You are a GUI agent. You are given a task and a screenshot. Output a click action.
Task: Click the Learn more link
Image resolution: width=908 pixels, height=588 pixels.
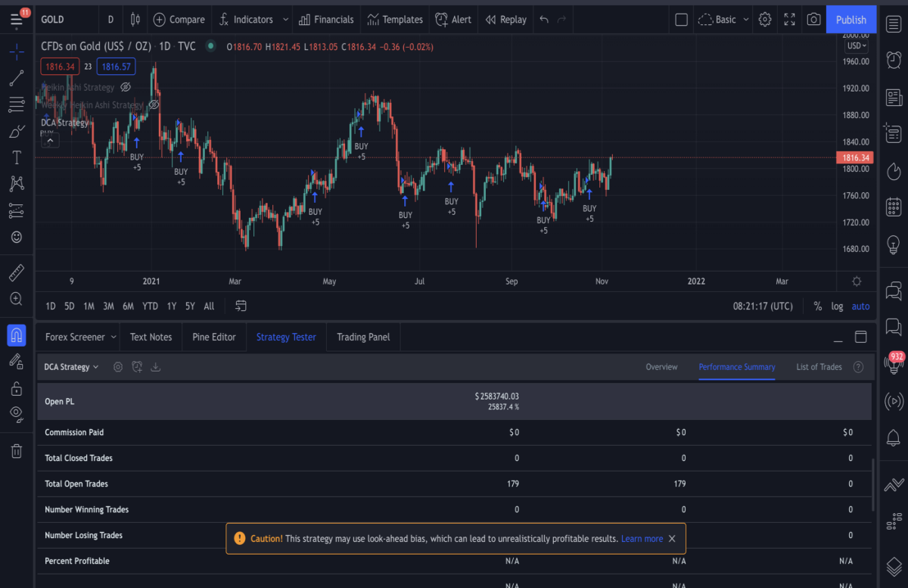coord(642,539)
